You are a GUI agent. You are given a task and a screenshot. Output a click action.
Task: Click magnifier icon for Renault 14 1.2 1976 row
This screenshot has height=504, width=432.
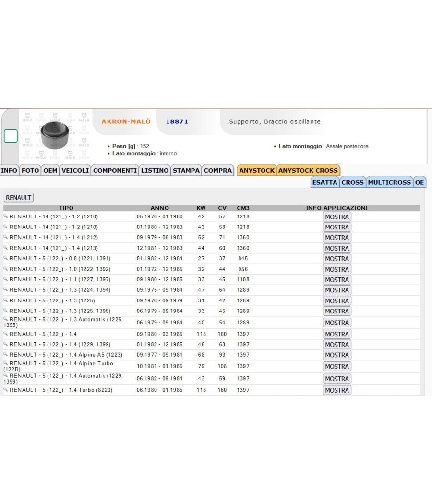tap(5, 216)
